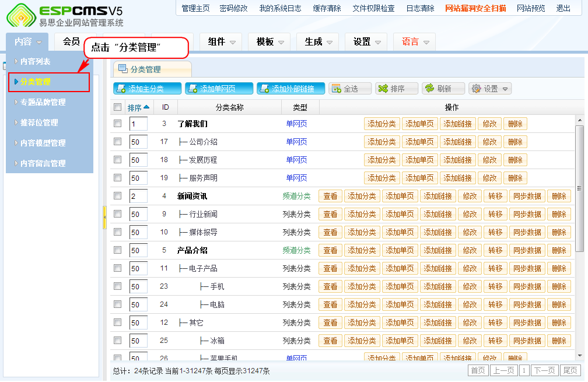Check the box for 了解我们 row
The image size is (588, 382).
click(118, 123)
